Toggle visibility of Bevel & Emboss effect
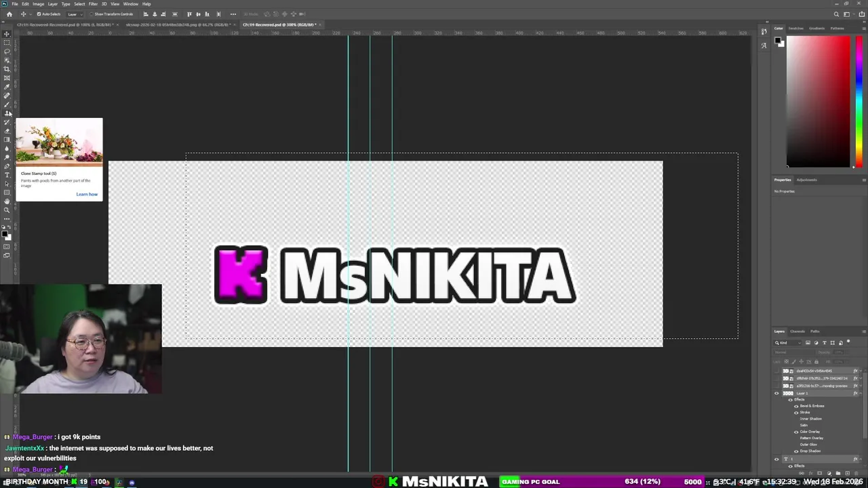The width and height of the screenshot is (868, 488). pyautogui.click(x=796, y=406)
